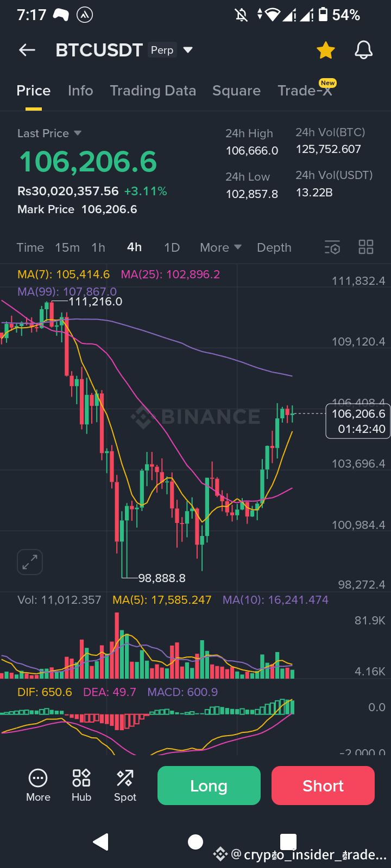The width and height of the screenshot is (391, 868).
Task: Tap the back arrow icon
Action: pyautogui.click(x=27, y=50)
